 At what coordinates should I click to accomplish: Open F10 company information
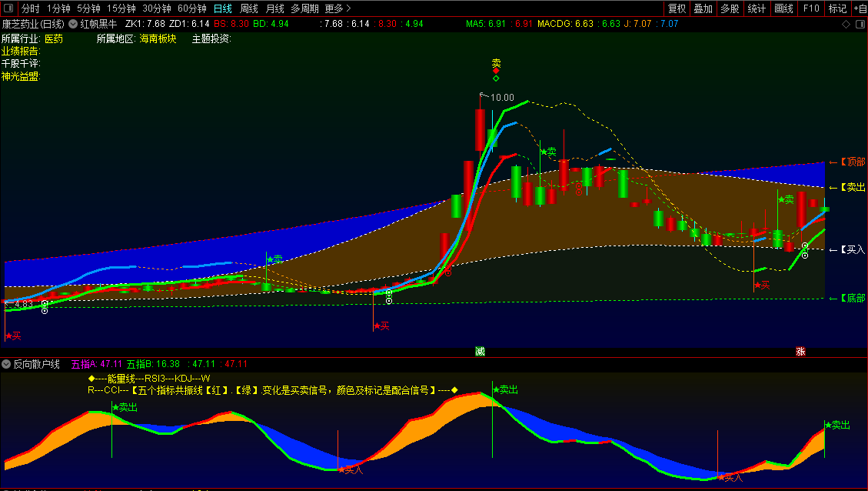[811, 9]
